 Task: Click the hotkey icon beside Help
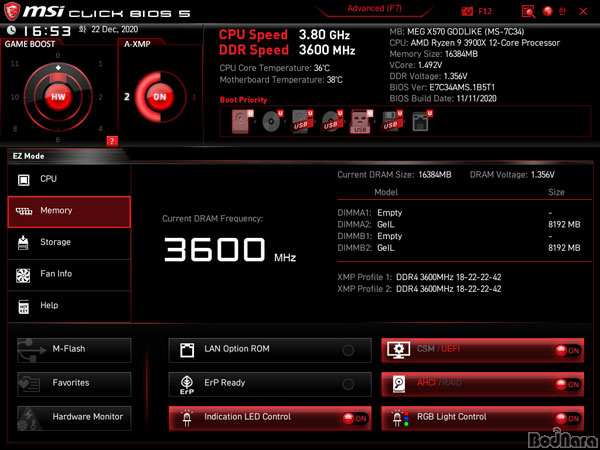23,307
